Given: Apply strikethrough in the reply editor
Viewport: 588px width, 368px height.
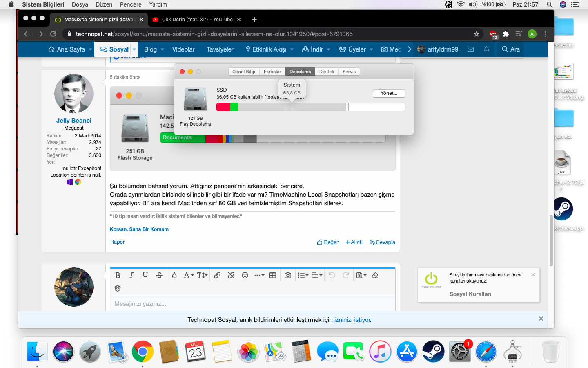Looking at the screenshot, I should coord(159,275).
